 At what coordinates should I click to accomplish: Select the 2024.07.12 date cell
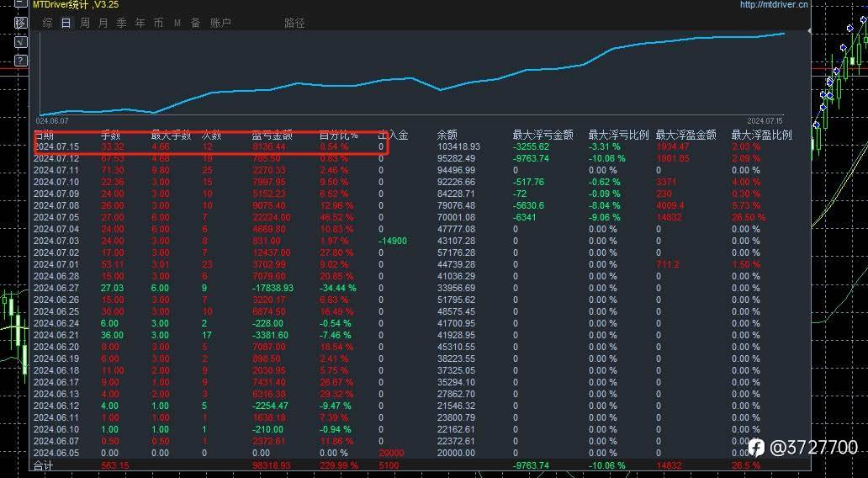point(56,158)
